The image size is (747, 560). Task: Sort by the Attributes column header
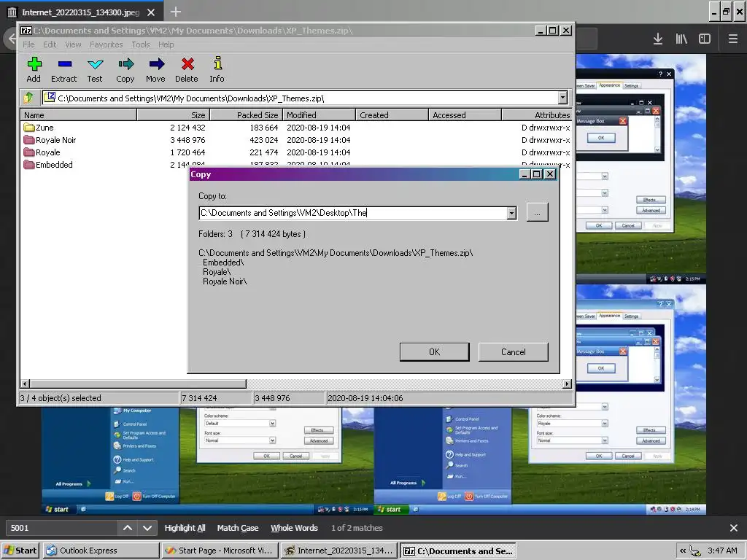coord(537,114)
